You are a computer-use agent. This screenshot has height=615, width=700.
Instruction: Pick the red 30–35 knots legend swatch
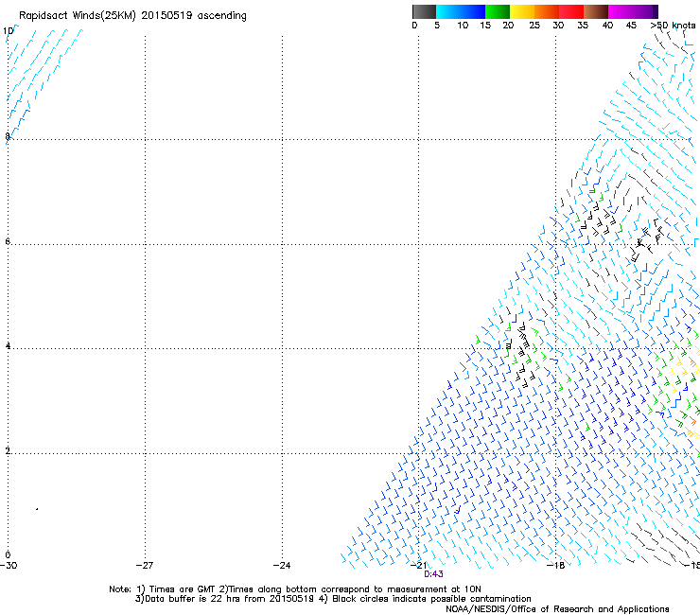click(571, 11)
